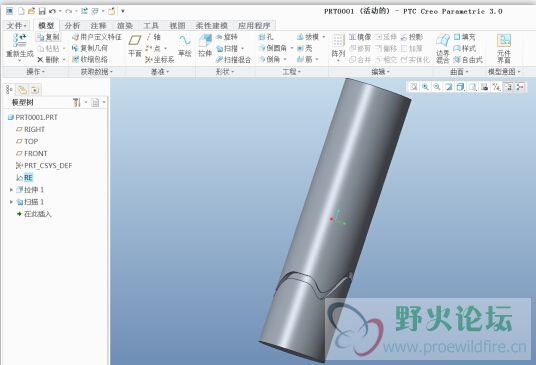Switch to the 视图 ribbon tab
The image size is (536, 365).
177,25
